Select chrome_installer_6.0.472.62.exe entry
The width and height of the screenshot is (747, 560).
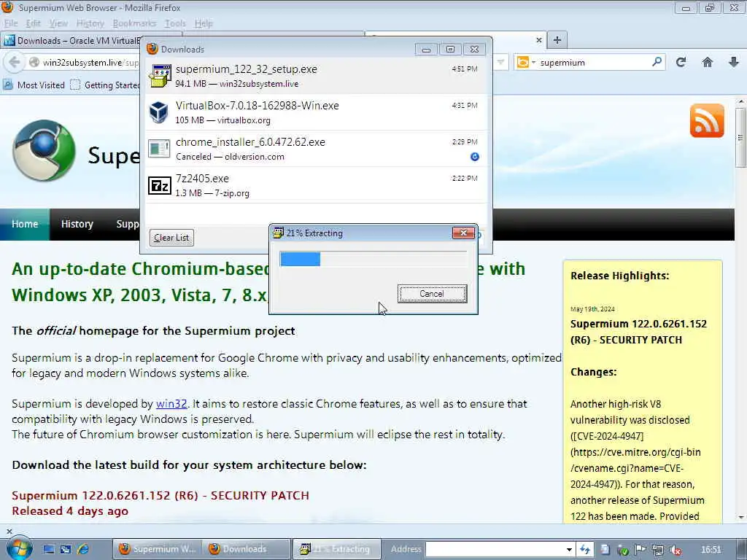(317, 149)
